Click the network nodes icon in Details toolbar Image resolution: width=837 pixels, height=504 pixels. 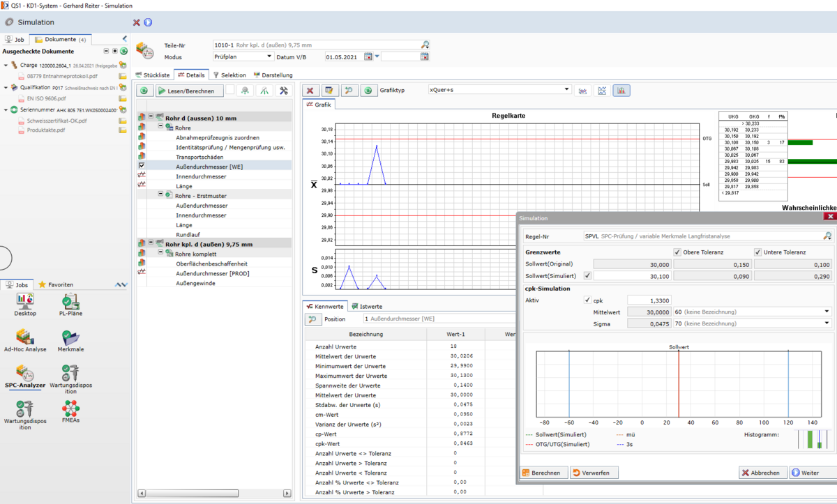245,91
